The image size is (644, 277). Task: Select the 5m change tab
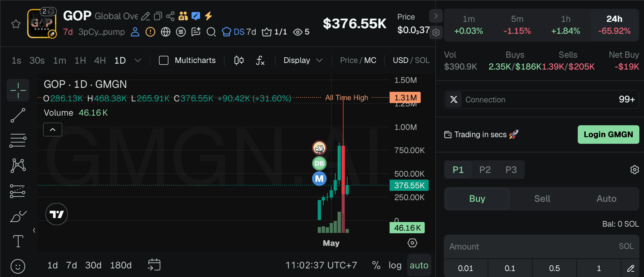[517, 25]
